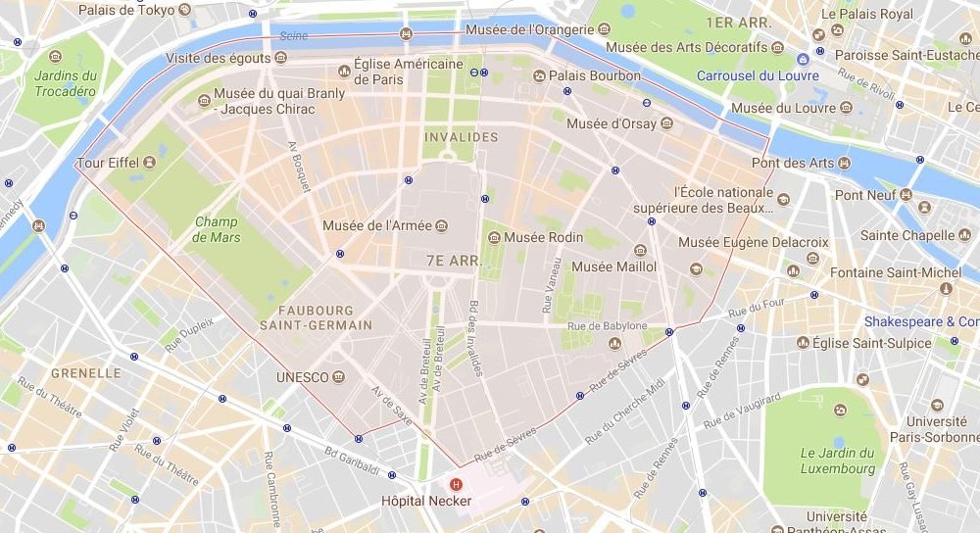Screen dimensions: 980x533
Task: Open the Musée de l'Armée museum icon
Action: [x=441, y=225]
